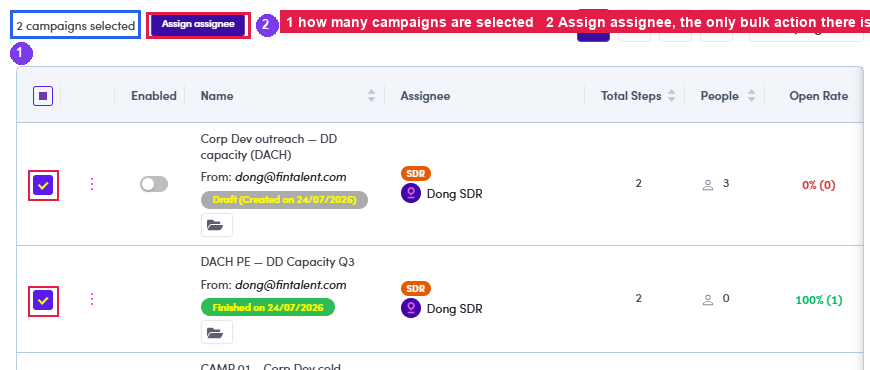Open folder icon under DACH PE campaign
870x370 pixels.
(217, 332)
